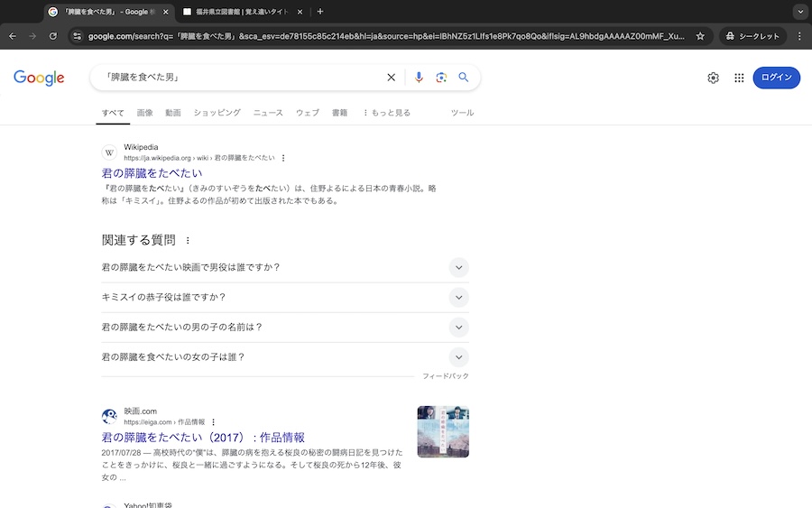Switch to the 動画 tab
The image size is (812, 508).
point(173,113)
